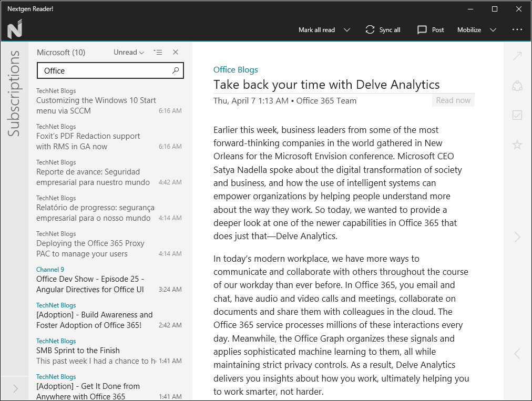Click the Office search input field

(105, 70)
